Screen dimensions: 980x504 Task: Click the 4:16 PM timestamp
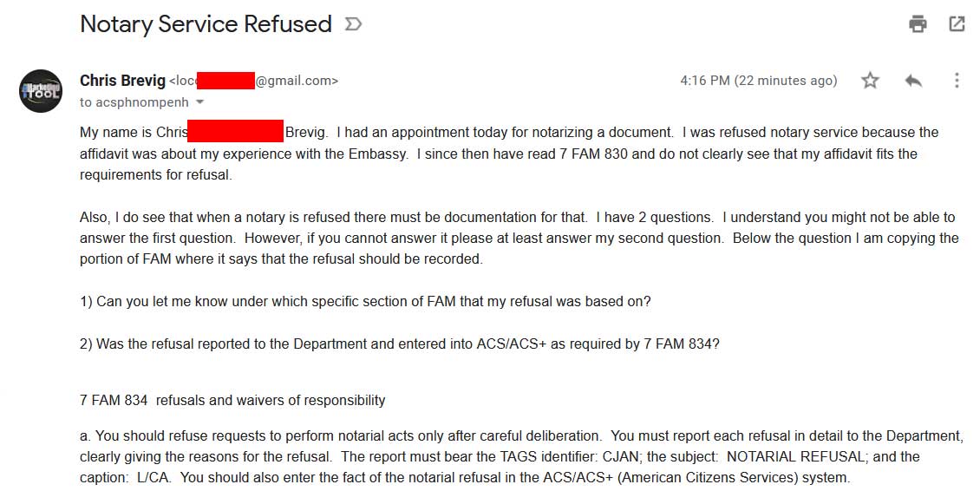point(758,81)
